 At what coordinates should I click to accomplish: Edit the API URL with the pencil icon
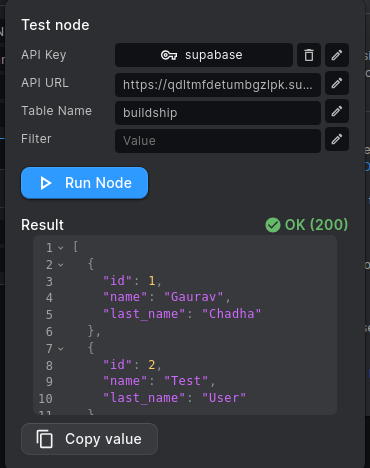point(337,83)
